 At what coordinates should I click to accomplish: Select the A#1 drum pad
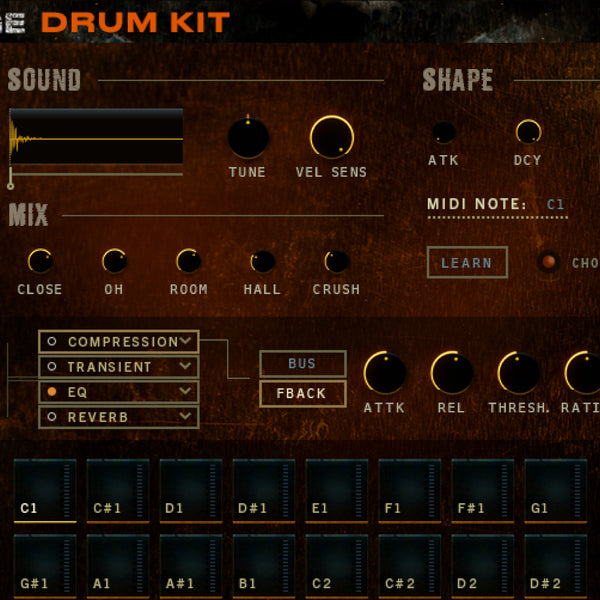(191, 567)
